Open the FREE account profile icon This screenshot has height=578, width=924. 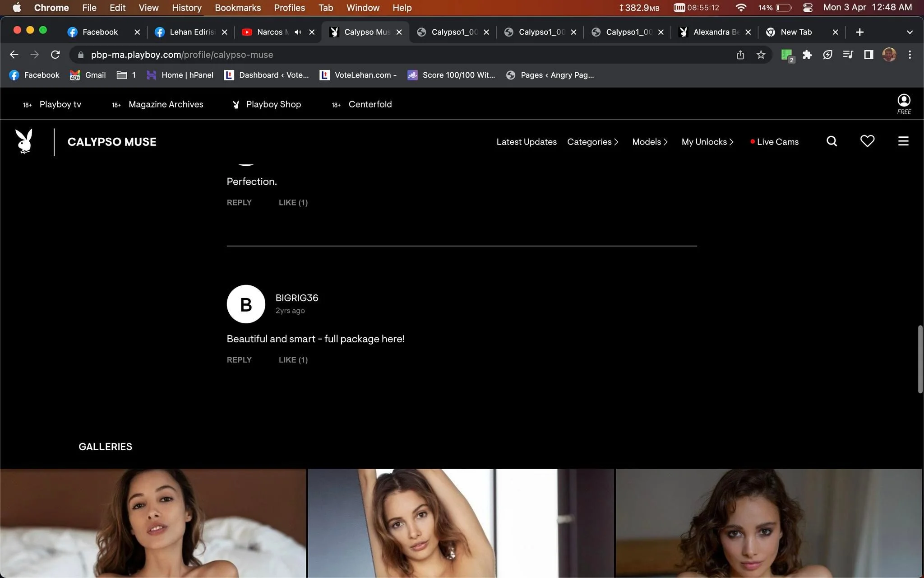click(904, 104)
